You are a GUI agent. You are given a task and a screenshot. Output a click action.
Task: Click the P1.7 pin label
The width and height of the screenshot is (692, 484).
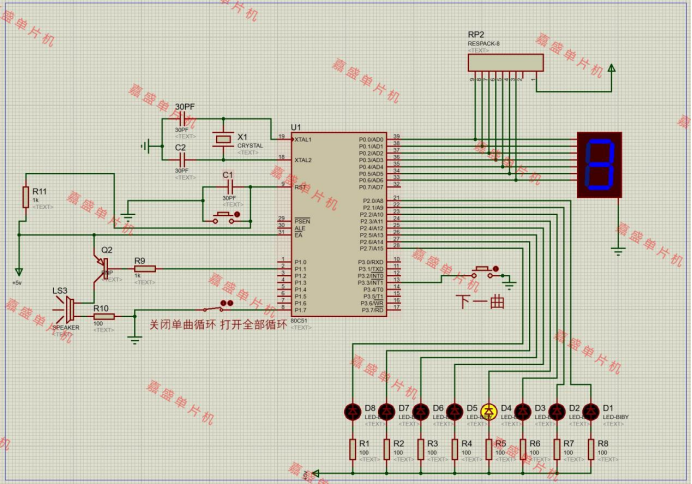point(301,310)
